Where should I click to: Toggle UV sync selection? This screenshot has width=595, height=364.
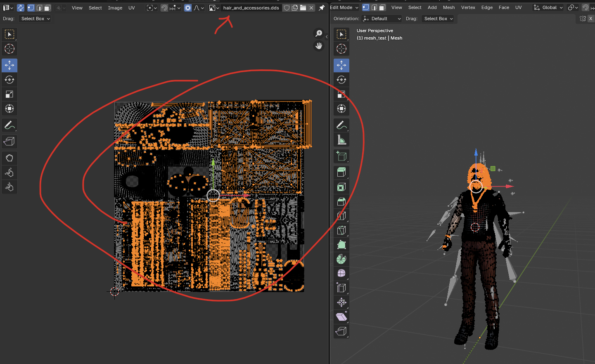pyautogui.click(x=20, y=8)
